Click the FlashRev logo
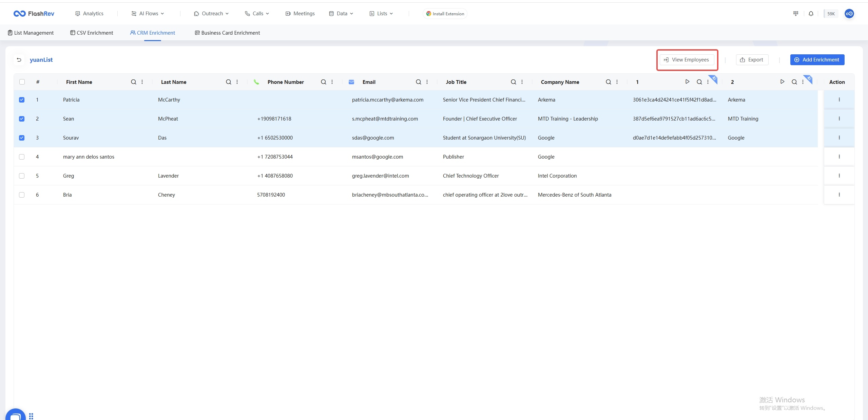868x420 pixels. (x=34, y=14)
